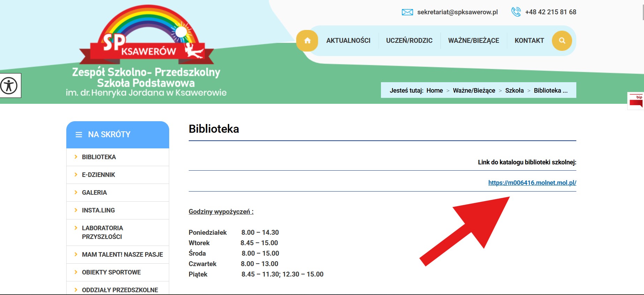Expand the WAŻNE/BIEŻĄCE menu
Screen dimensions: 644x295
pyautogui.click(x=473, y=41)
